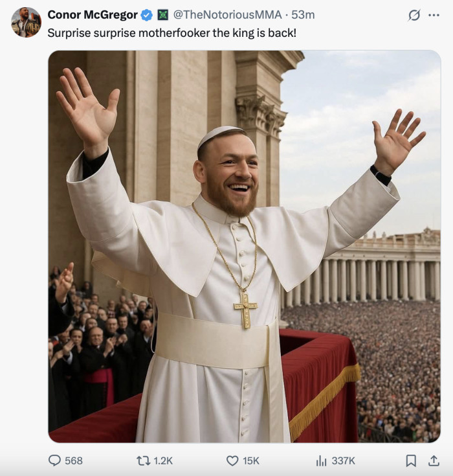The width and height of the screenshot is (453, 476).
Task: Open the Conor McGregor display name link
Action: pos(93,15)
